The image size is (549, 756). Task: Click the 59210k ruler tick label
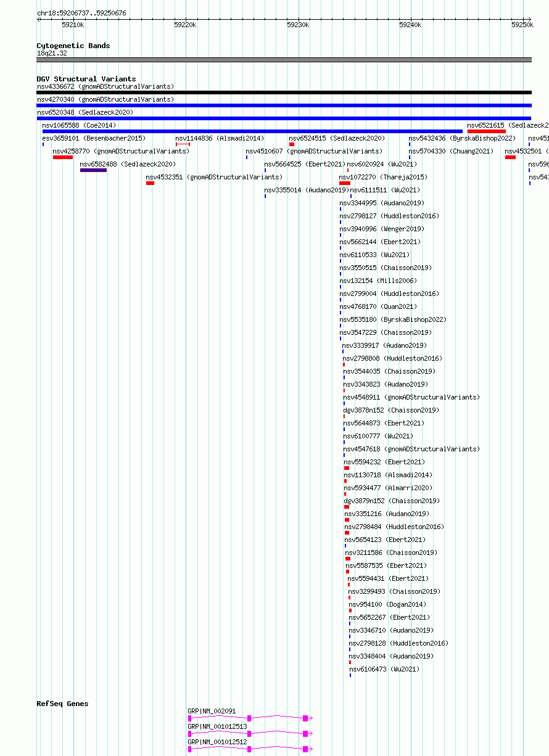[73, 25]
